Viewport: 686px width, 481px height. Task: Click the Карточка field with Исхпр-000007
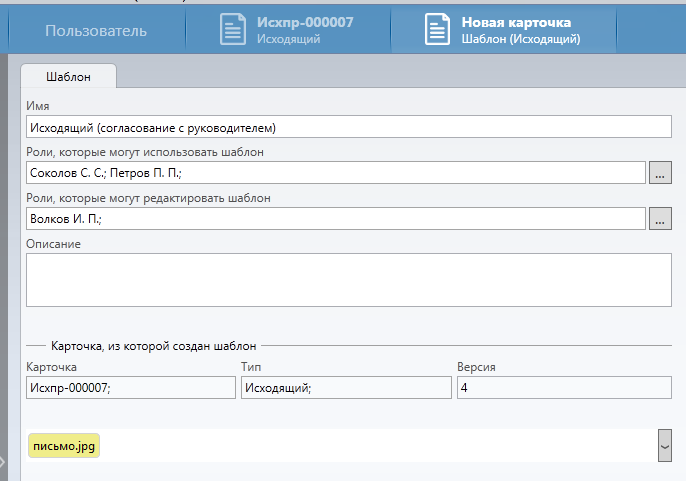(128, 388)
